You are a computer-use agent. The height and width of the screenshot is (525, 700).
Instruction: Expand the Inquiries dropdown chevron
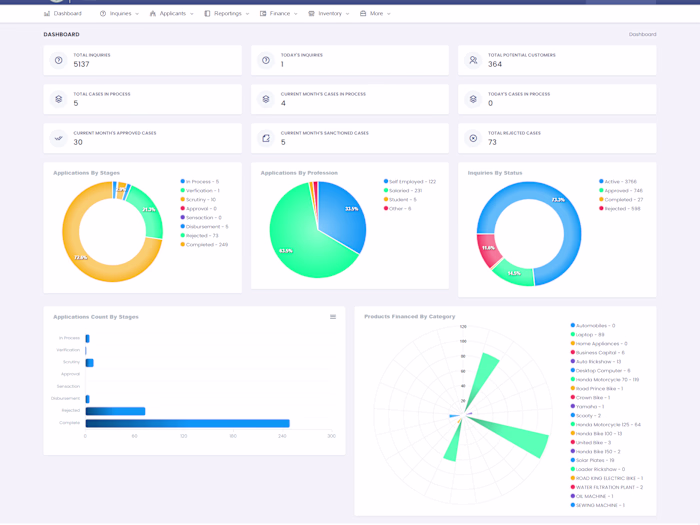tap(137, 14)
